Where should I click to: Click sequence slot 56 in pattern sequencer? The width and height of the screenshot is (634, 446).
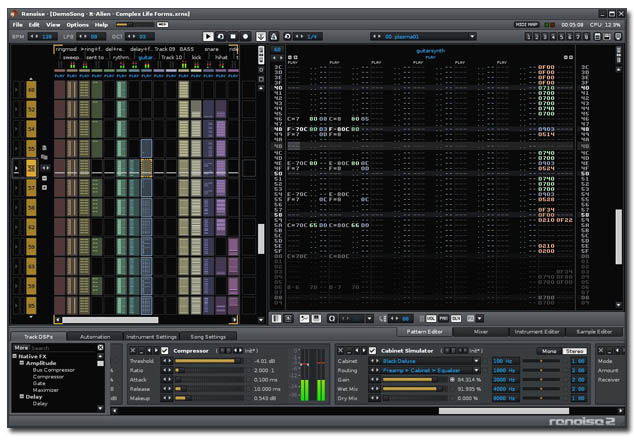[x=31, y=168]
